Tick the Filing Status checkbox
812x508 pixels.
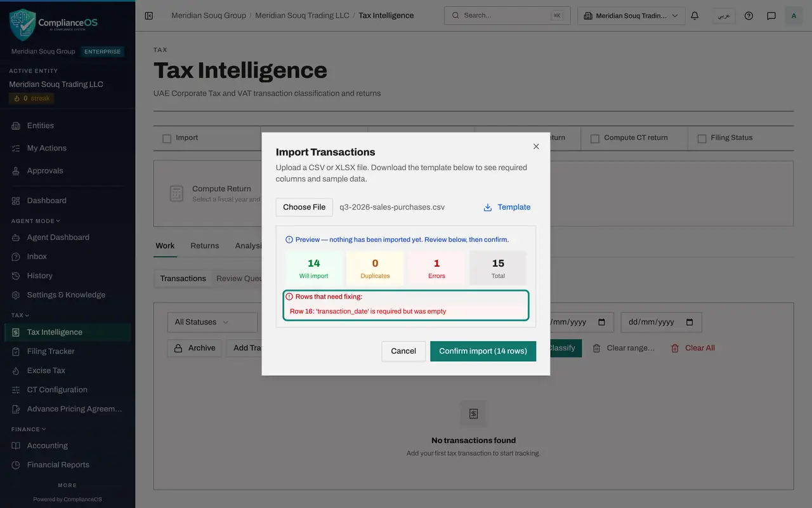click(x=702, y=138)
